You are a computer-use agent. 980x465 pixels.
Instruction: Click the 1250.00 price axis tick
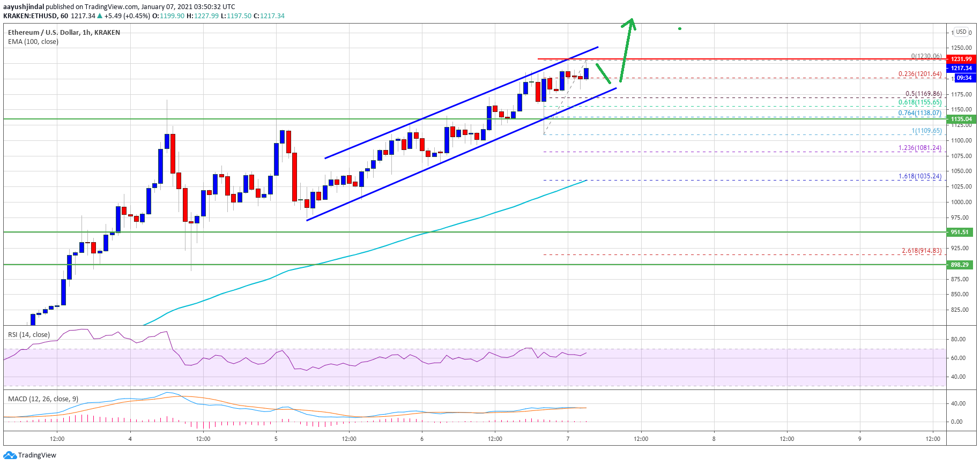point(961,48)
